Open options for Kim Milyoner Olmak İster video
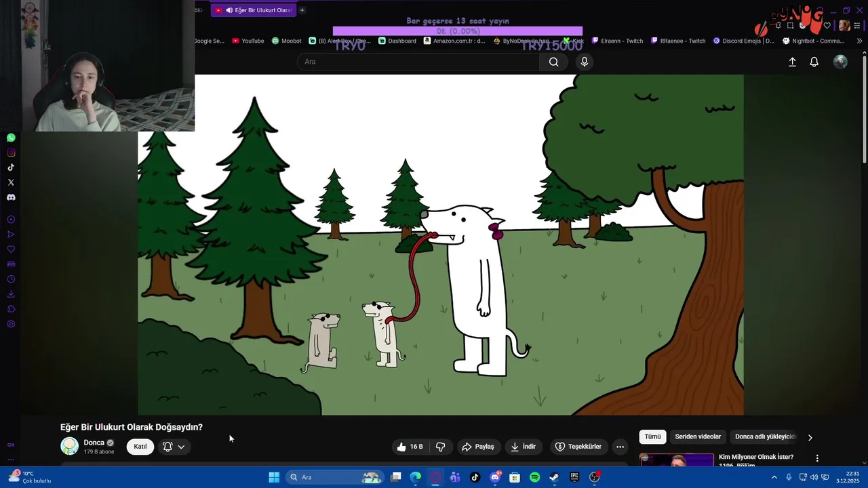Screen dimensions: 868x488 click(x=817, y=459)
